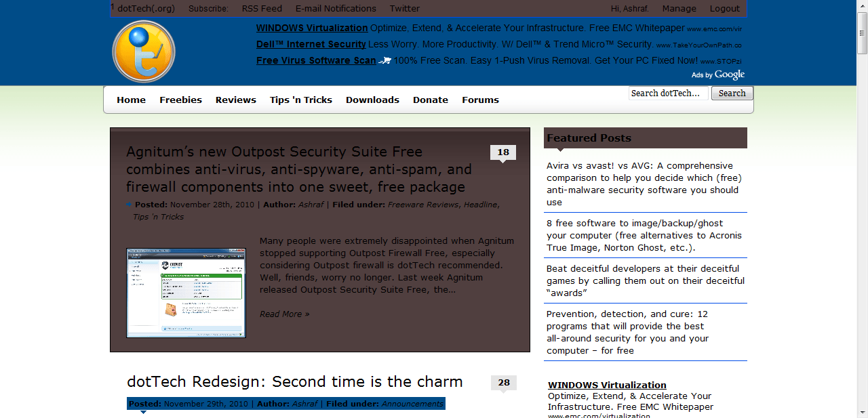Open the Home menu item

[x=131, y=100]
